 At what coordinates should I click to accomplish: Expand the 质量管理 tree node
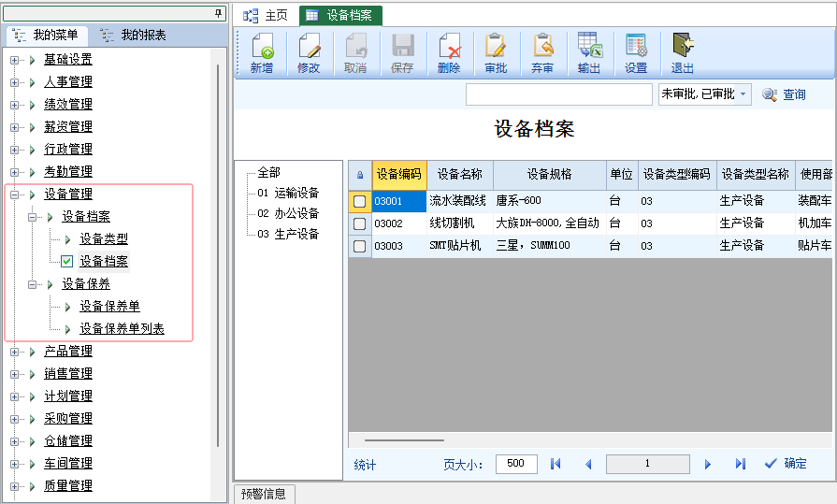pyautogui.click(x=14, y=486)
